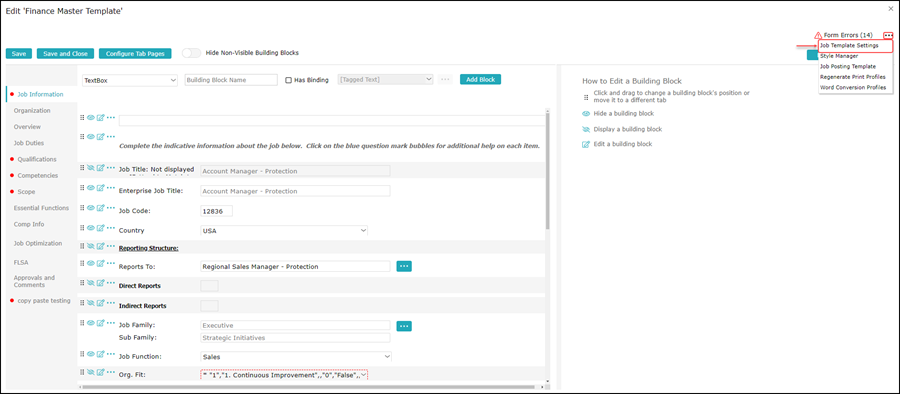This screenshot has height=394, width=900.
Task: Open the Essential Functions tab
Action: [41, 208]
